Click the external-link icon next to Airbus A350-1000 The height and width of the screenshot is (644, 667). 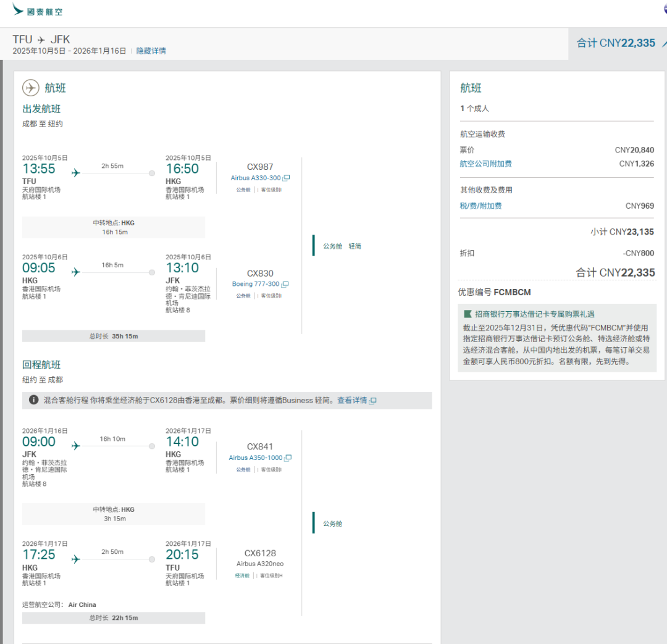pyautogui.click(x=288, y=458)
